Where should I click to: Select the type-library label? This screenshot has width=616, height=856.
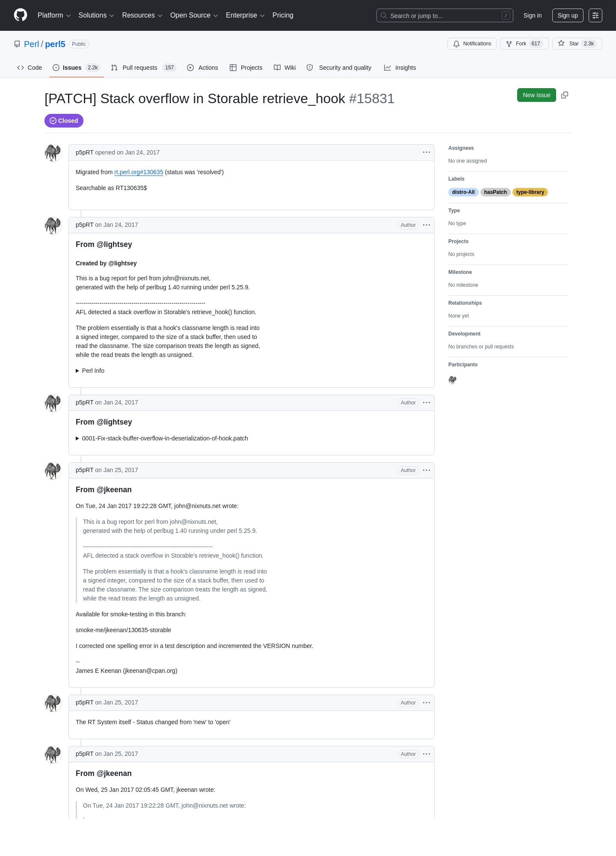point(530,192)
